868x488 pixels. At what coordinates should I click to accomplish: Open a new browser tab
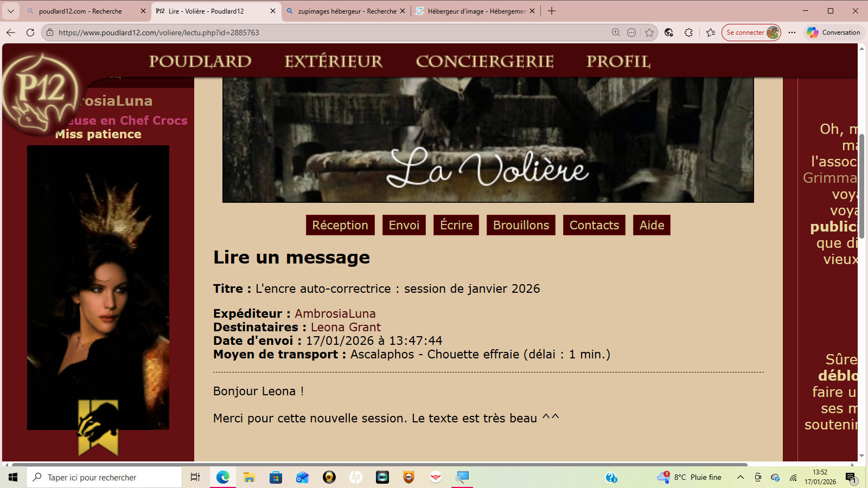pos(552,11)
